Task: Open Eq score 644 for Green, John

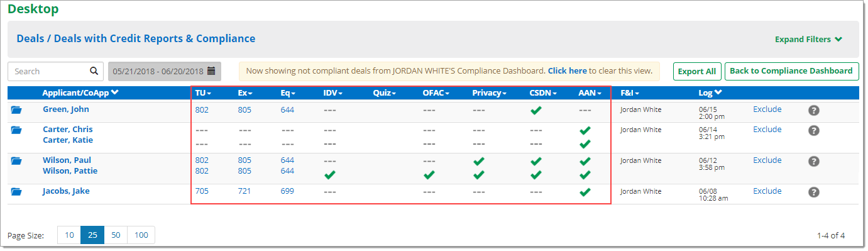Action: 287,109
